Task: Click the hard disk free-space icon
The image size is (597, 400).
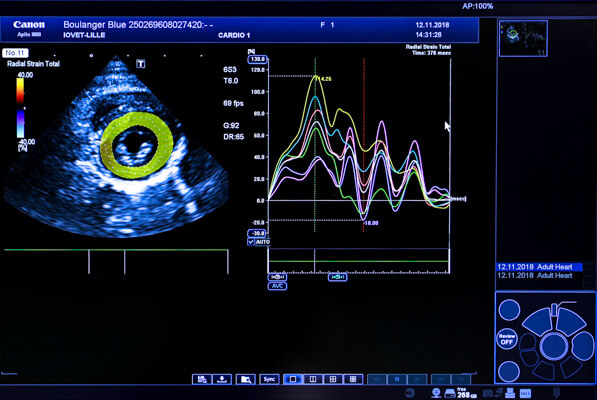Action: (x=450, y=393)
